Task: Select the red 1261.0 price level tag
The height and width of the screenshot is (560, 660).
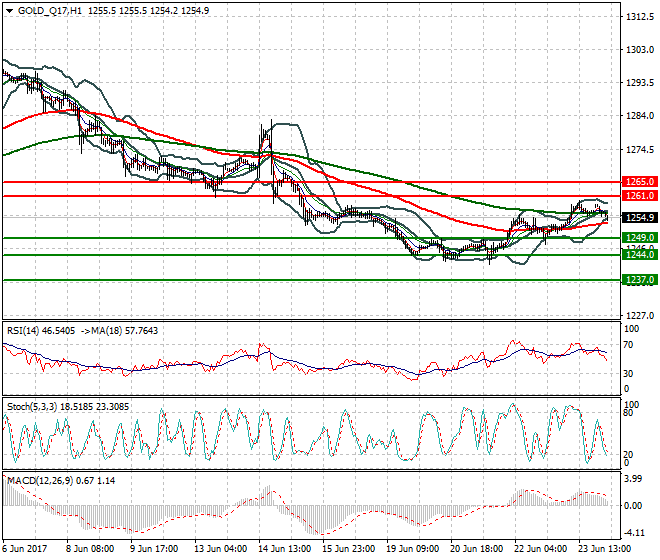Action: tap(638, 196)
